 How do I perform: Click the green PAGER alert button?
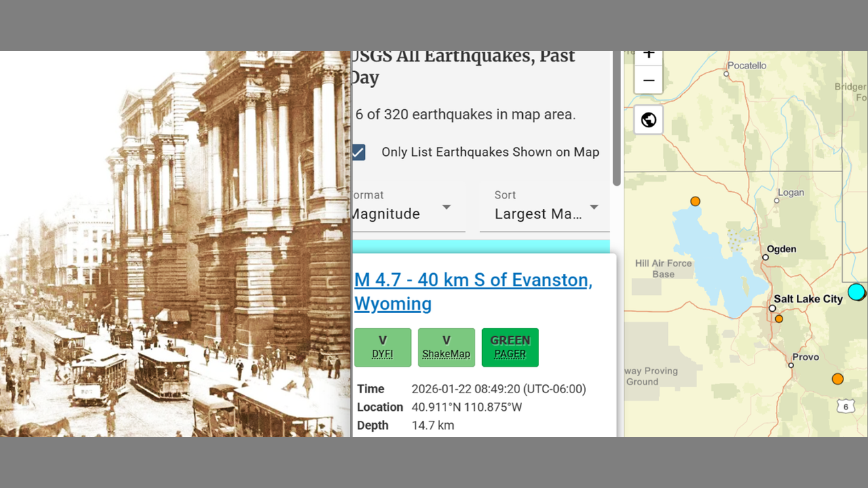point(510,347)
